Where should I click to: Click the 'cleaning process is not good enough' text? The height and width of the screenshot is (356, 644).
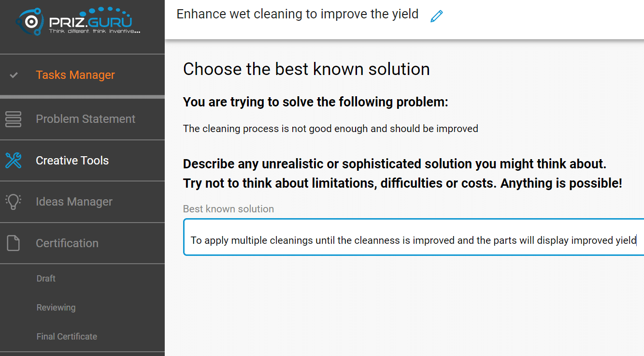click(330, 129)
